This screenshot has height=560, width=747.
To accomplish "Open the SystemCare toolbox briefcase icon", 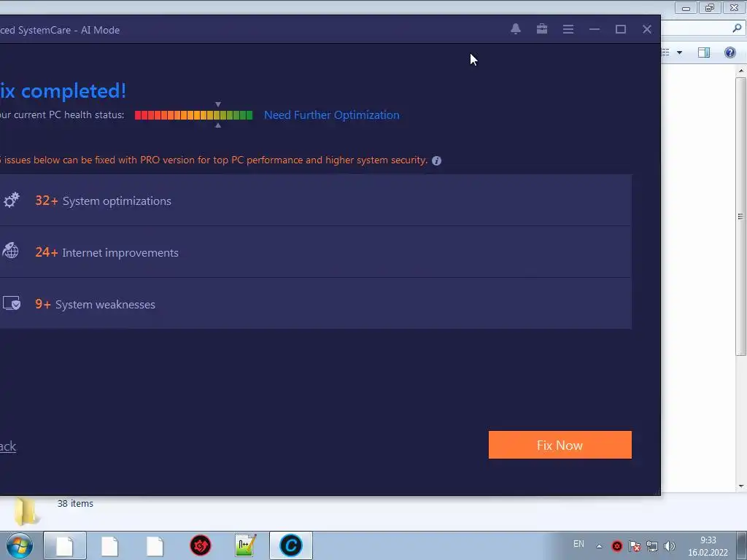I will (542, 29).
